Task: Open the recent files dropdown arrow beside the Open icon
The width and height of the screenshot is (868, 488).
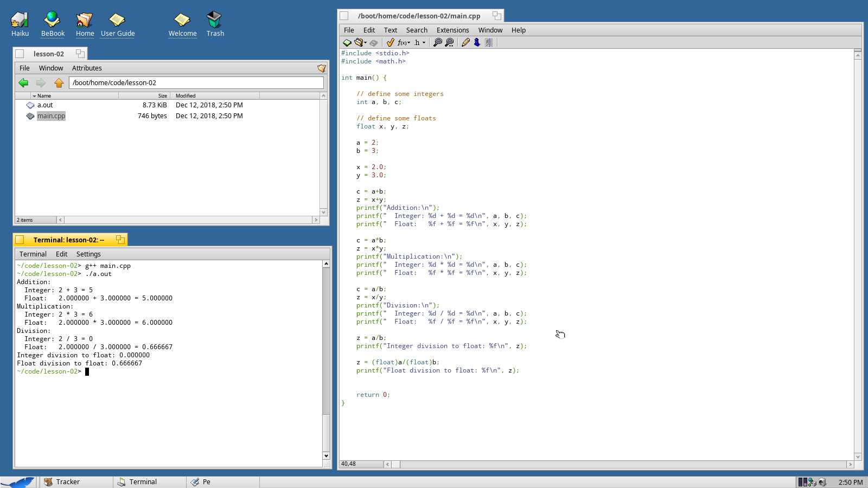Action: pyautogui.click(x=366, y=42)
